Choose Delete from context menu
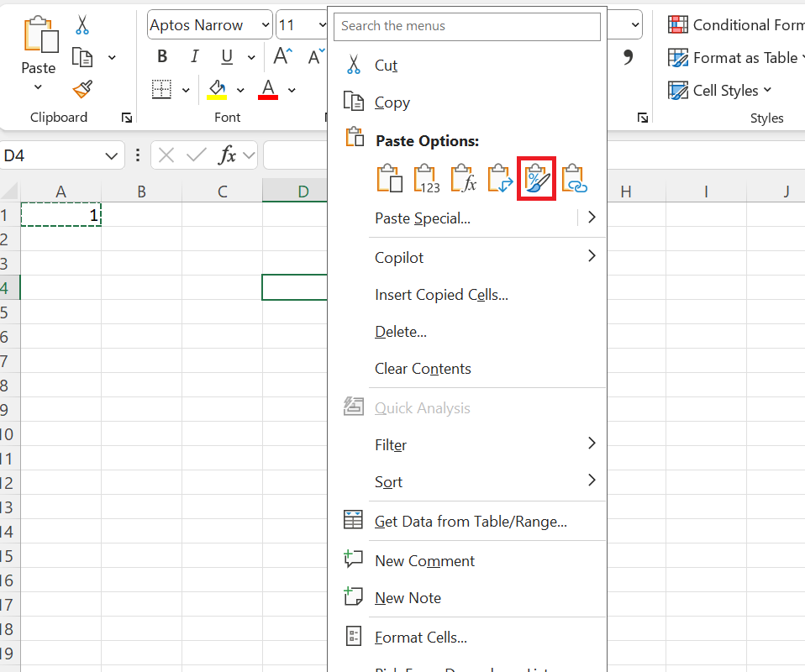Image resolution: width=805 pixels, height=672 pixels. coord(466,332)
